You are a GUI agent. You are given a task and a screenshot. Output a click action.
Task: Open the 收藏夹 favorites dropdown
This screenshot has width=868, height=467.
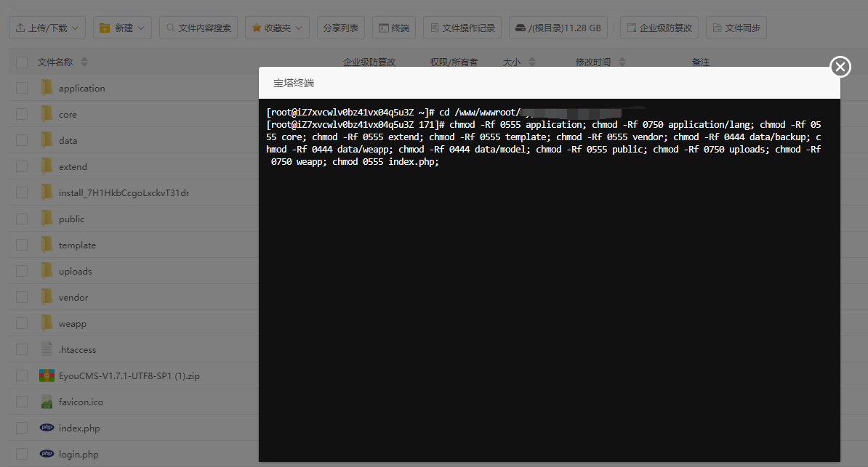278,28
